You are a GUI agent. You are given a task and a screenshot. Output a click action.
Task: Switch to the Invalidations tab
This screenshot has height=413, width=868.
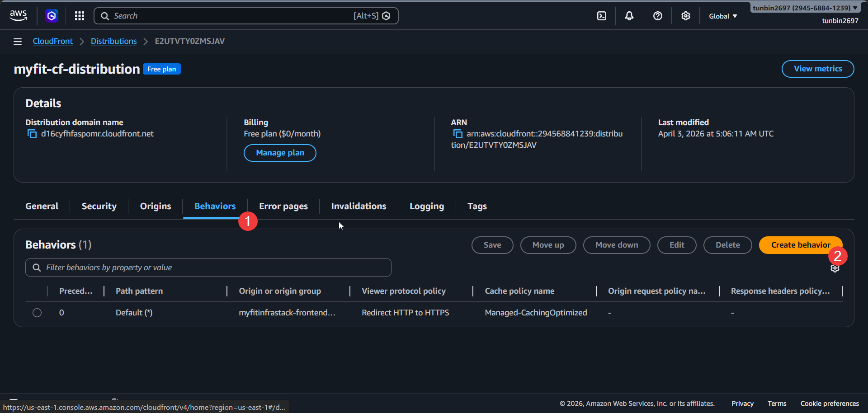coord(358,206)
